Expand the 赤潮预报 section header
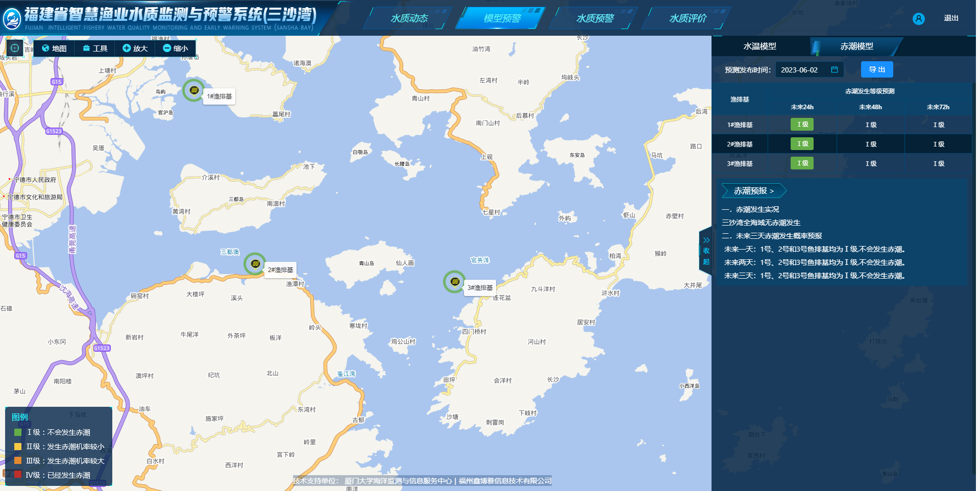Screen dimensions: 980x491 click(x=753, y=191)
